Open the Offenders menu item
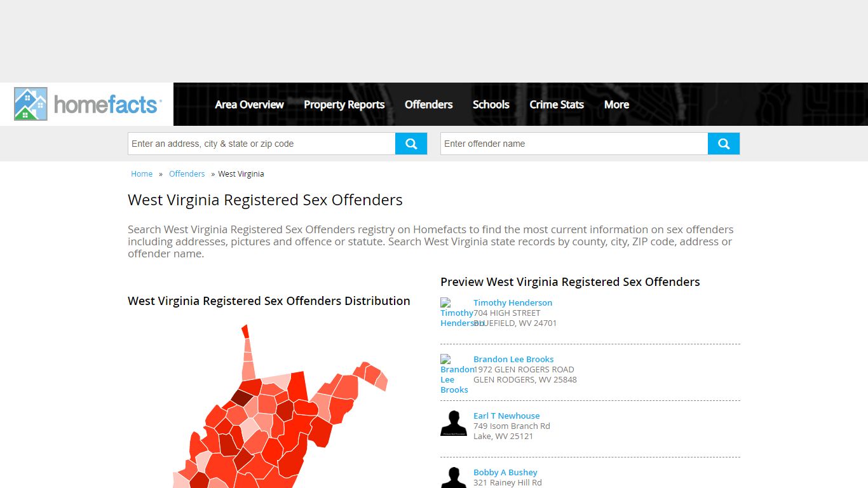The width and height of the screenshot is (868, 488). [429, 104]
